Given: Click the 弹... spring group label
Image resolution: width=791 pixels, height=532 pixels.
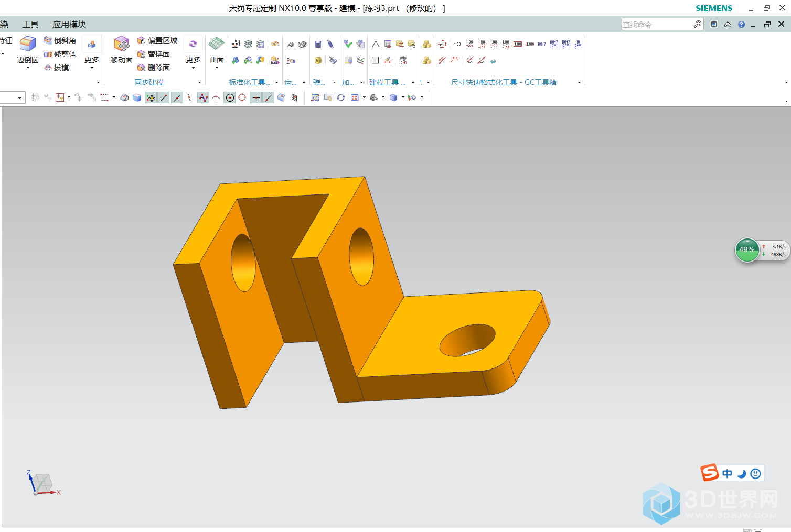Looking at the screenshot, I should 319,82.
